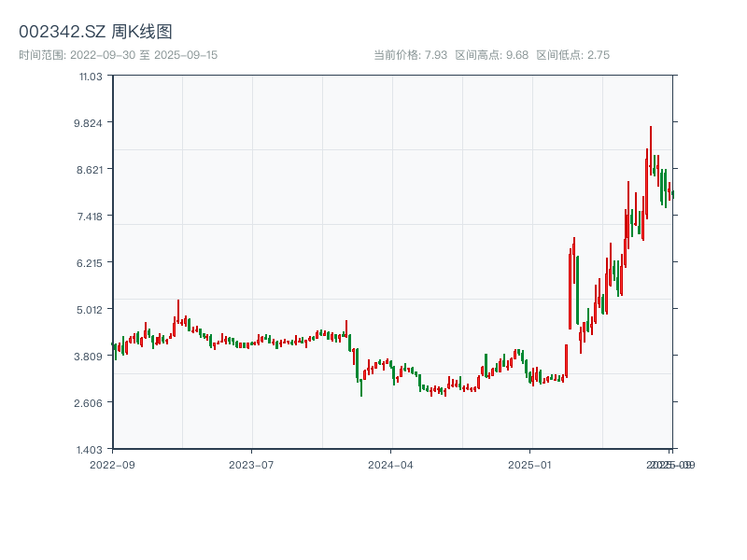Click the chart title 002342.SZ 周K线图
This screenshot has width=747, height=560.
click(x=95, y=32)
